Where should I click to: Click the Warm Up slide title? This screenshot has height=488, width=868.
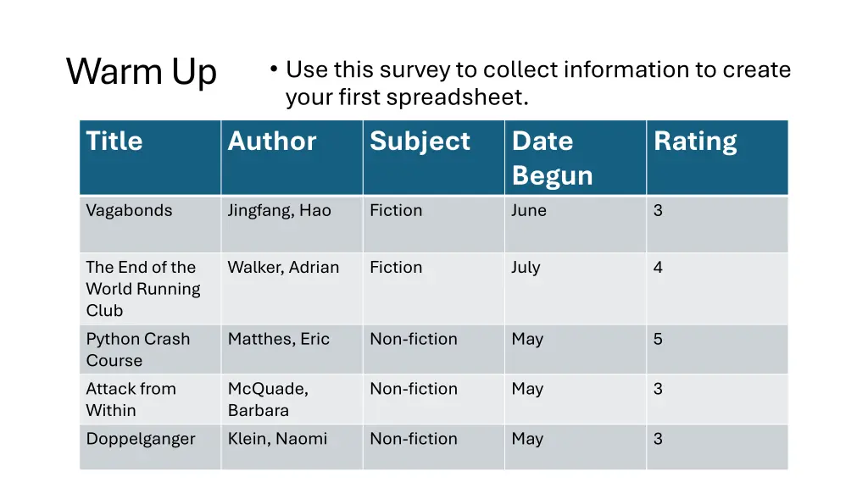coord(142,72)
